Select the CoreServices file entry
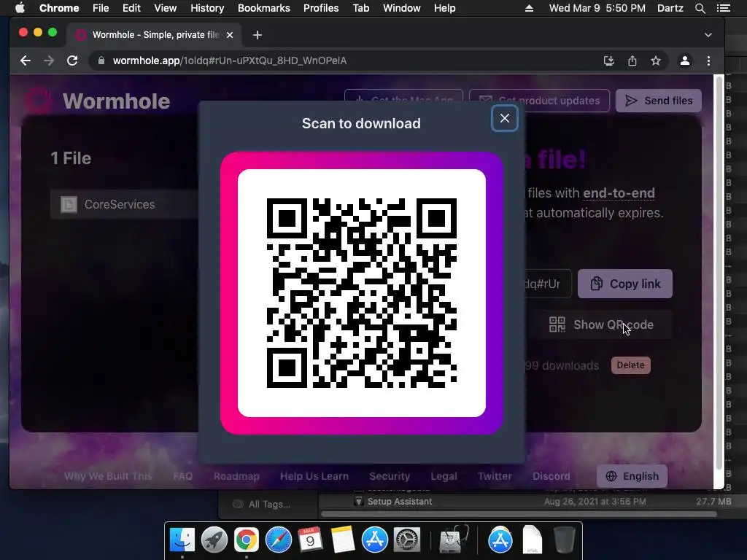The height and width of the screenshot is (560, 747). (x=124, y=204)
